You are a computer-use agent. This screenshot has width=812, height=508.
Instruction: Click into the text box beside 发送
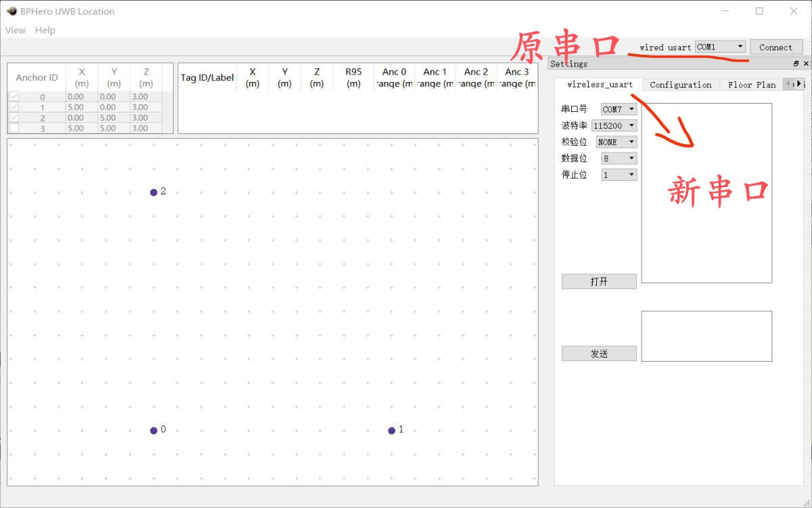(x=706, y=336)
